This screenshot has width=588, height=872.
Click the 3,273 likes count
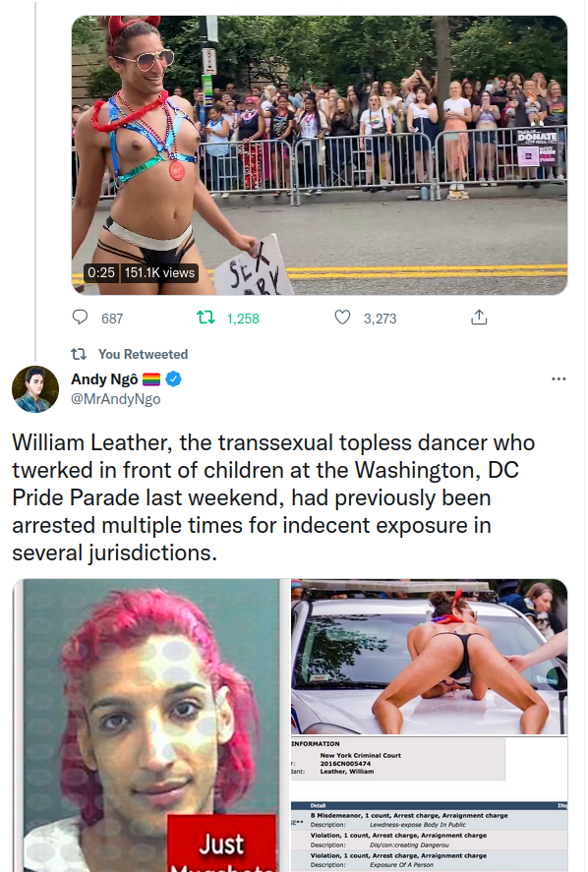pos(380,319)
